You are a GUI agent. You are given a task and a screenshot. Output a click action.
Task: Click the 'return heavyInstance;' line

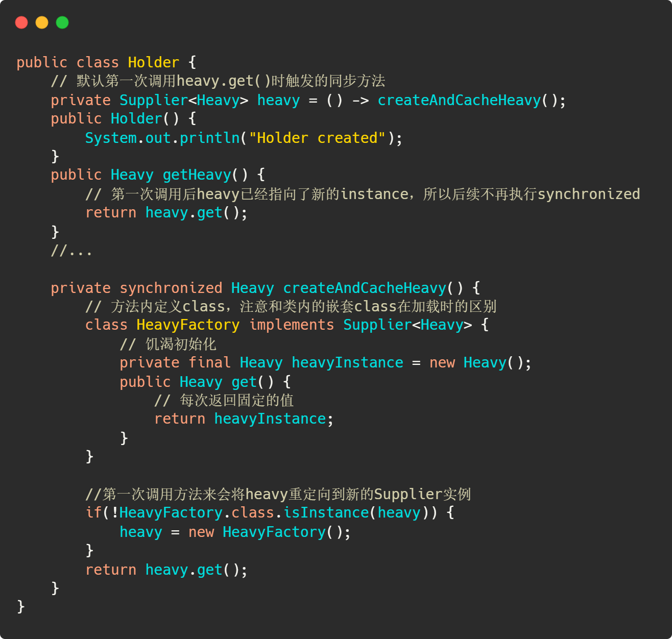[x=244, y=419]
